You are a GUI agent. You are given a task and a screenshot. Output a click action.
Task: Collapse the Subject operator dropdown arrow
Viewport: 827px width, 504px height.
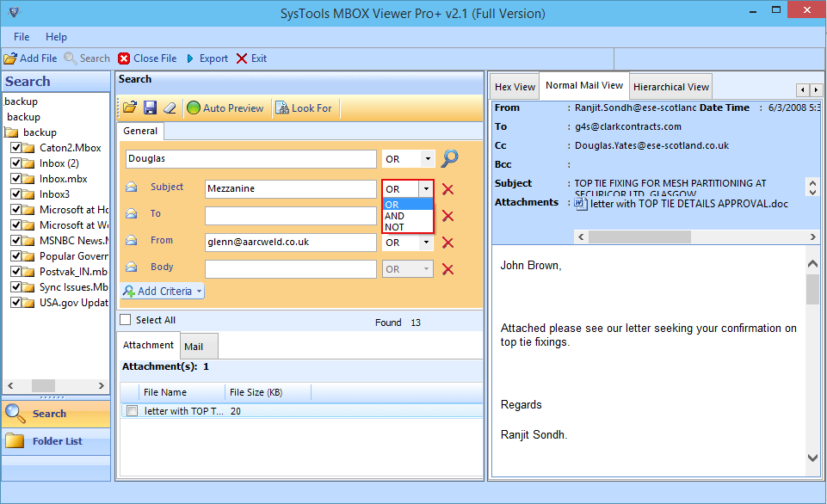426,188
